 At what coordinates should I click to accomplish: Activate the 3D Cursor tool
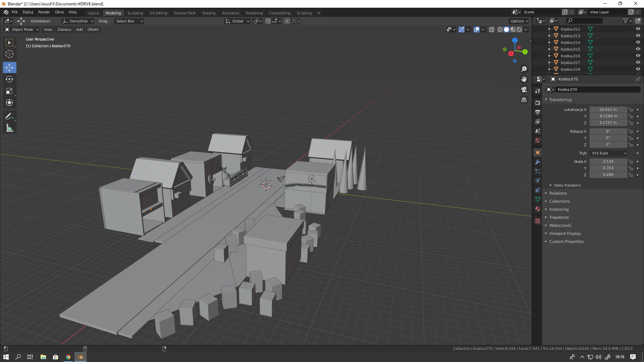(x=9, y=54)
